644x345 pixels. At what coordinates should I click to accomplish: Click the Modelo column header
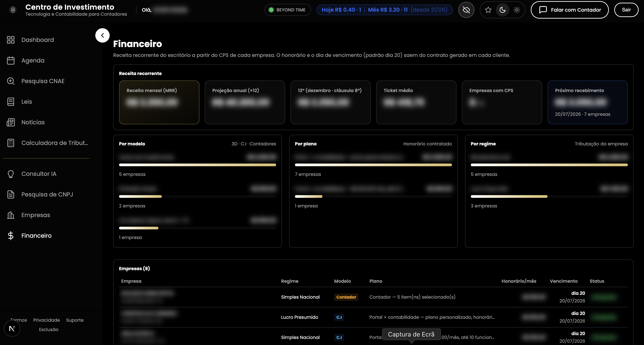tap(342, 281)
